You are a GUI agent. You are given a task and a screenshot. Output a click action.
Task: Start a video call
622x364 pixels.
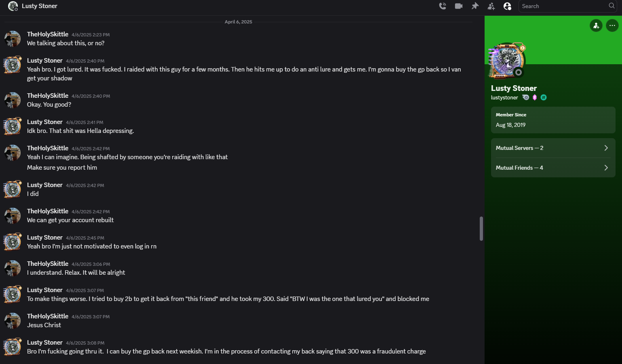pos(459,6)
